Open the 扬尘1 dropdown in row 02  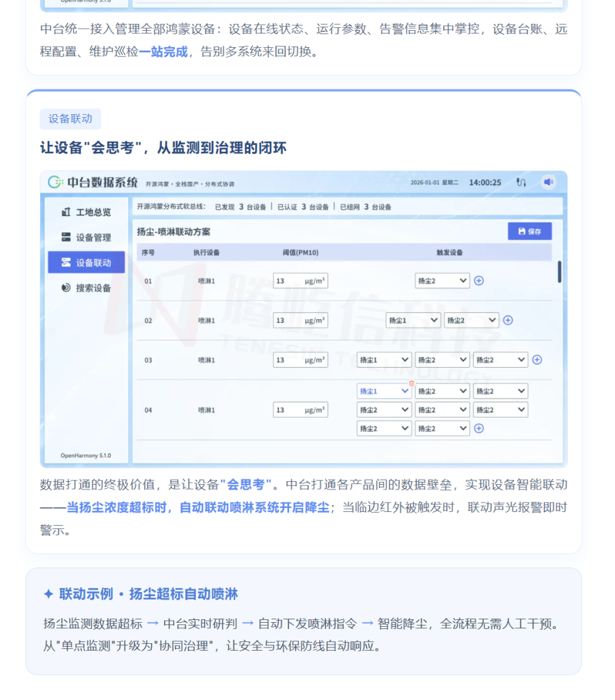(413, 320)
